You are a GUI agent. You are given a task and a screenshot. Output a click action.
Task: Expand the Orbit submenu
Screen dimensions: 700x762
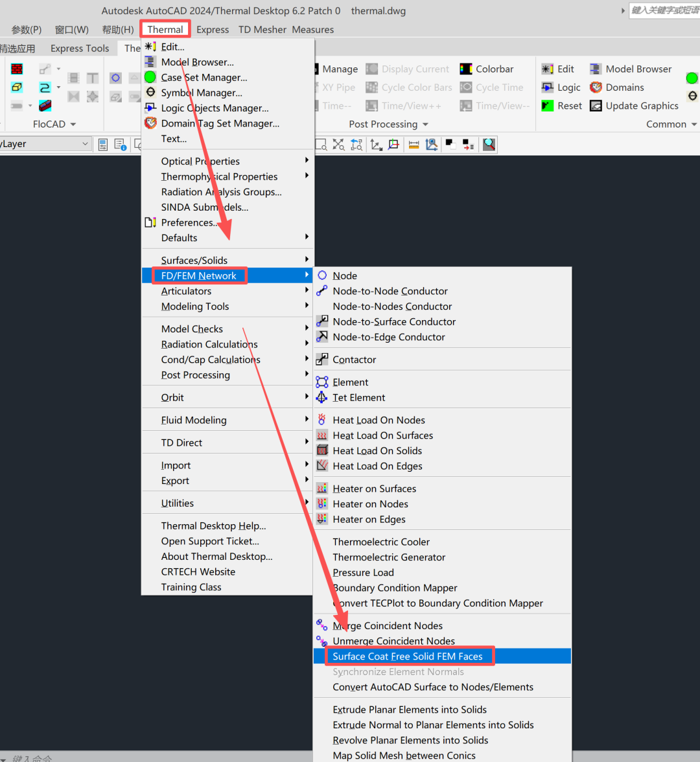point(227,398)
